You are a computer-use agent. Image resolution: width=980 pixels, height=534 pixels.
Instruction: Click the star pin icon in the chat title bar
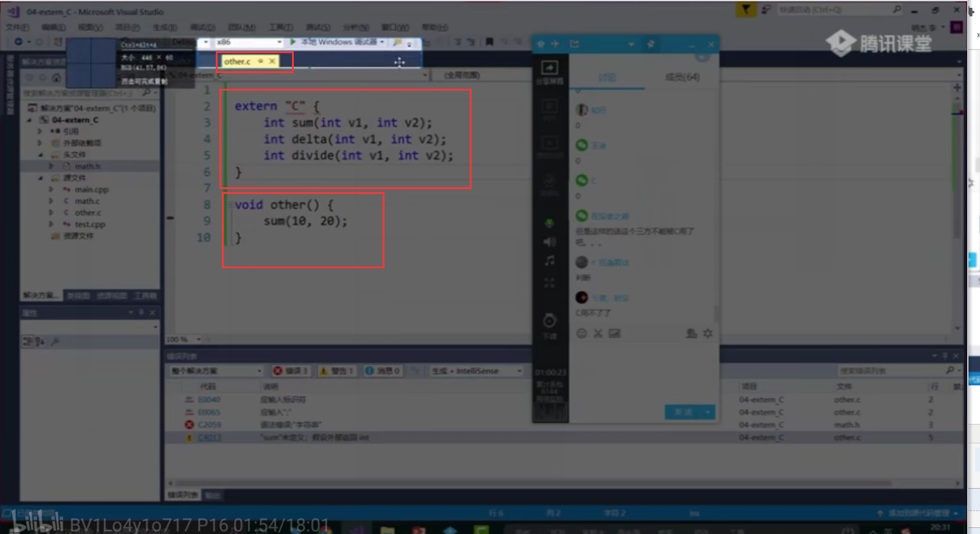pos(651,44)
